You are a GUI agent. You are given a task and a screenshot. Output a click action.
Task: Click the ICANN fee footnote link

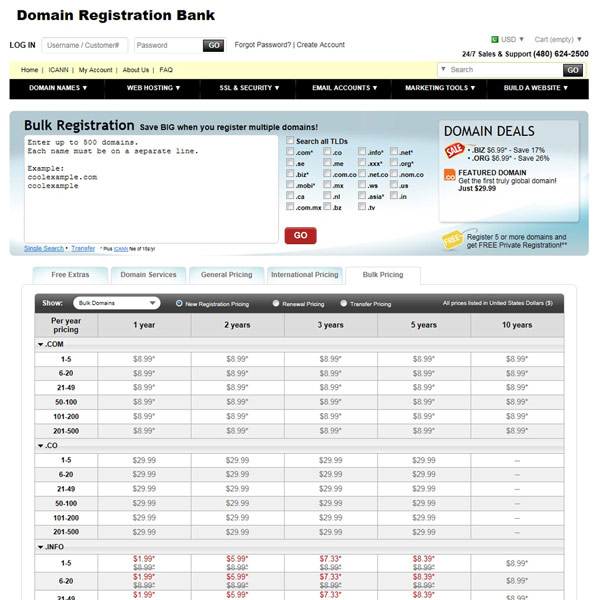coord(121,249)
